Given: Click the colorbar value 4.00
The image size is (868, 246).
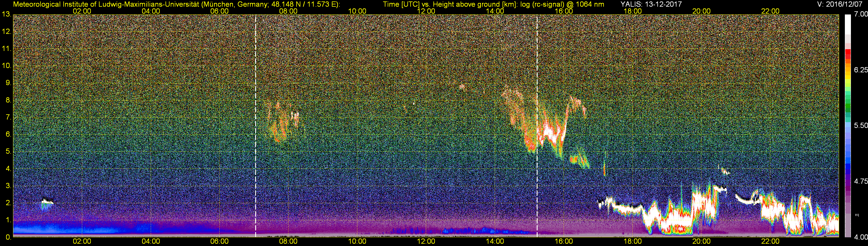Looking at the screenshot, I should (x=860, y=237).
